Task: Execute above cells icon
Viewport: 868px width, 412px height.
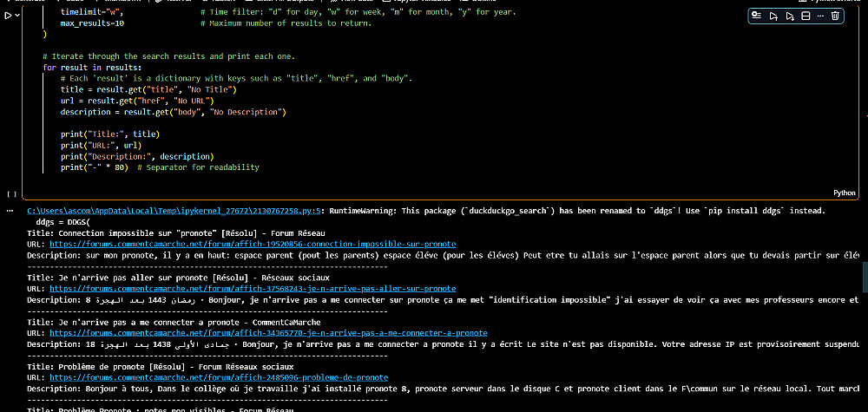Action: (773, 16)
